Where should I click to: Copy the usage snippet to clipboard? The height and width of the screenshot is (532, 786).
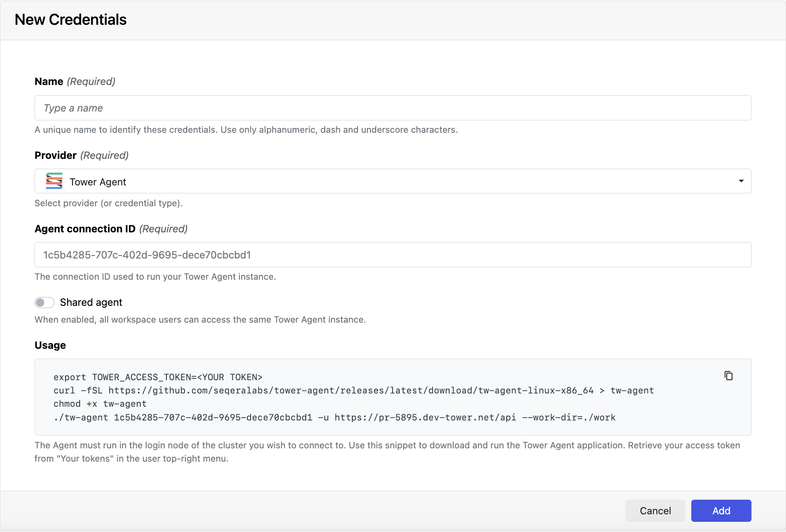click(x=728, y=376)
